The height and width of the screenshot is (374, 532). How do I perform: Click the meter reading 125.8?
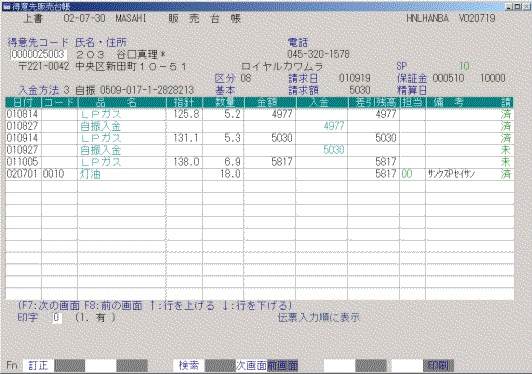186,114
